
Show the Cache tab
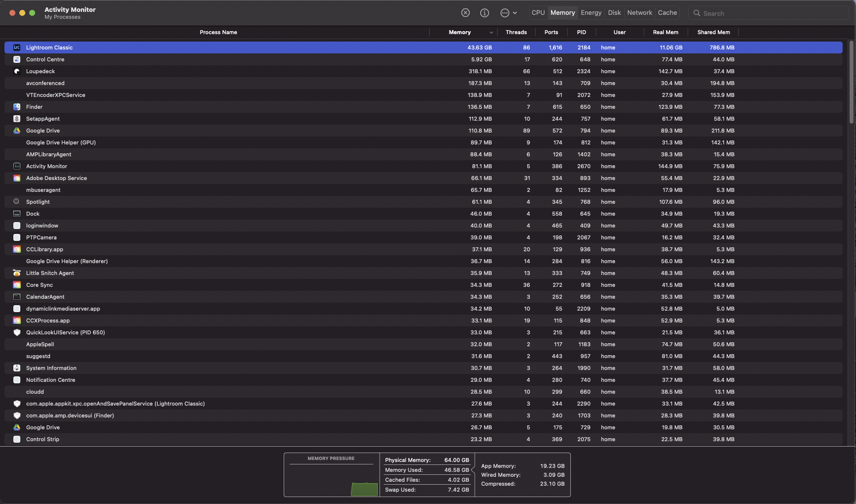click(667, 13)
